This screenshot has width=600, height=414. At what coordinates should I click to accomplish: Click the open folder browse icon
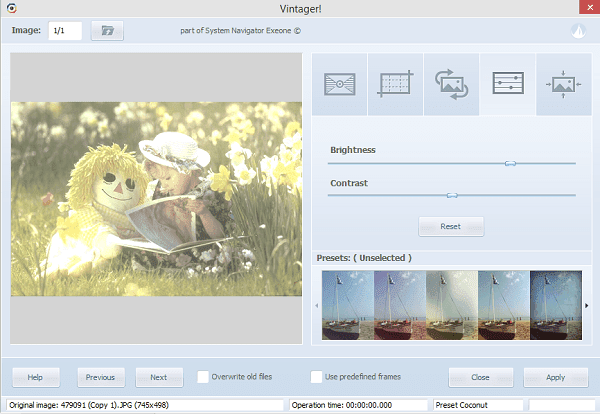[x=107, y=31]
